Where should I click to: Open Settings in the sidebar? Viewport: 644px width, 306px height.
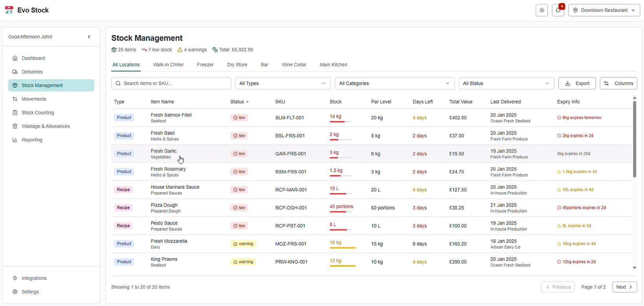(30, 292)
